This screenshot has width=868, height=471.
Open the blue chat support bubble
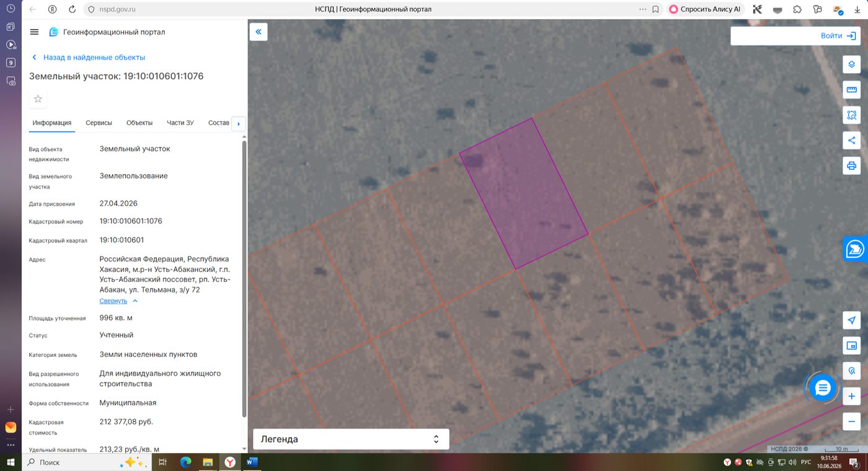[x=823, y=389]
